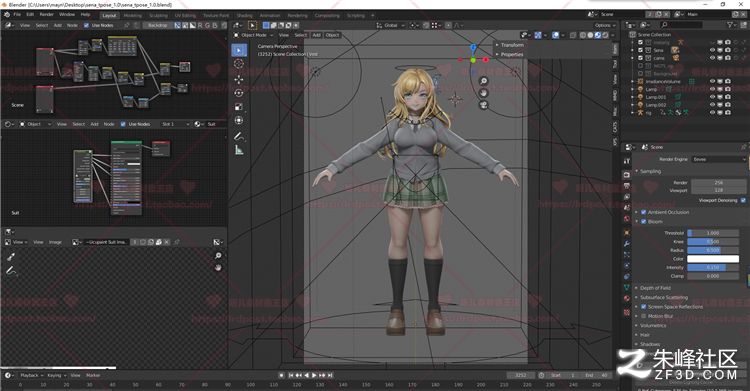This screenshot has width=750, height=391.
Task: Toggle Use Nodes in lower shader editor
Action: (123, 124)
